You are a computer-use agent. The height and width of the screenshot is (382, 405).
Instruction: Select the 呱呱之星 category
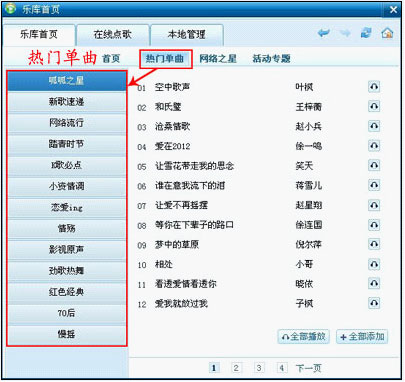tap(66, 81)
